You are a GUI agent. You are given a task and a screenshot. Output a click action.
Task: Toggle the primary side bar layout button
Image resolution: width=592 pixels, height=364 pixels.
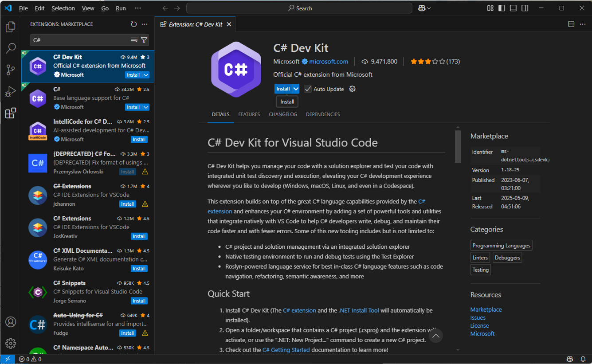pos(502,8)
